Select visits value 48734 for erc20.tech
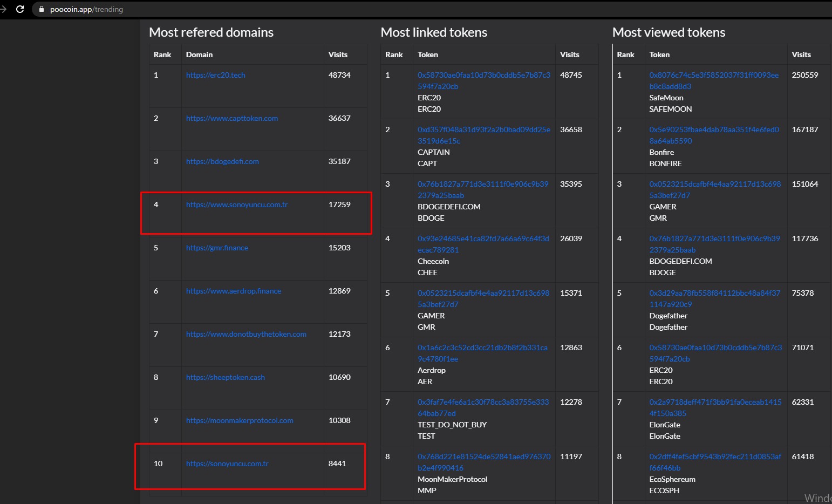Viewport: 832px width, 504px height. 339,75
